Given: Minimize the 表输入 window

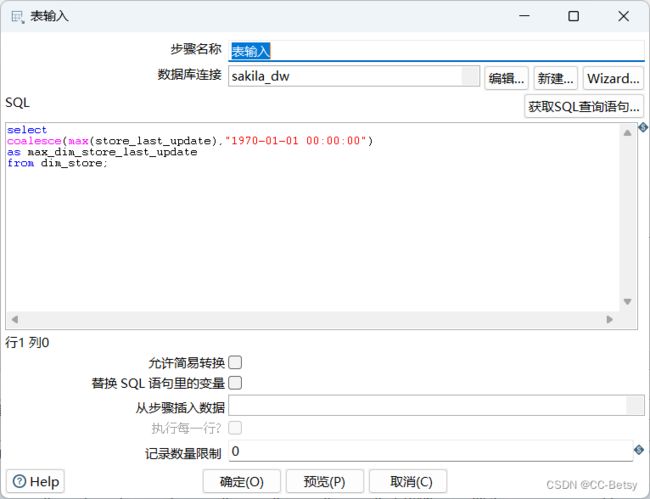Looking at the screenshot, I should (x=524, y=16).
